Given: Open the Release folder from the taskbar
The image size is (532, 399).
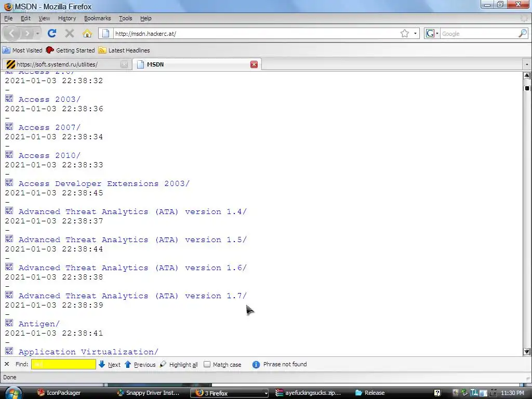Looking at the screenshot, I should click(370, 393).
